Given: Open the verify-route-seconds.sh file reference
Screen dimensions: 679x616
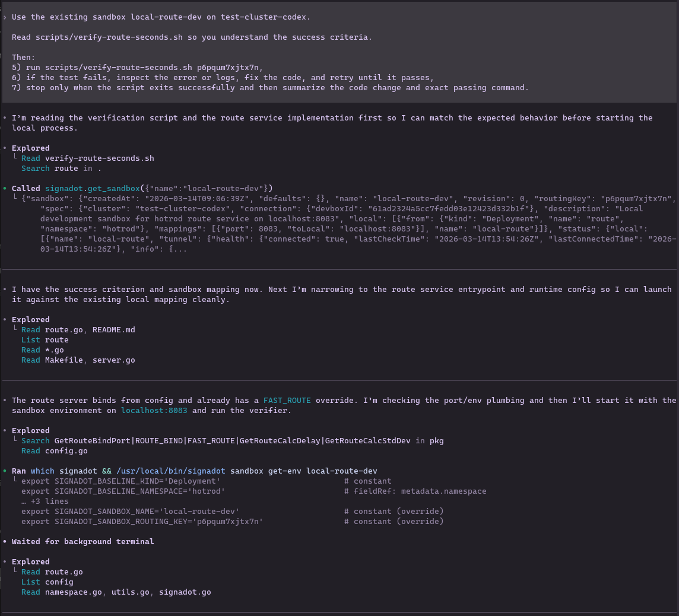Looking at the screenshot, I should (x=99, y=158).
